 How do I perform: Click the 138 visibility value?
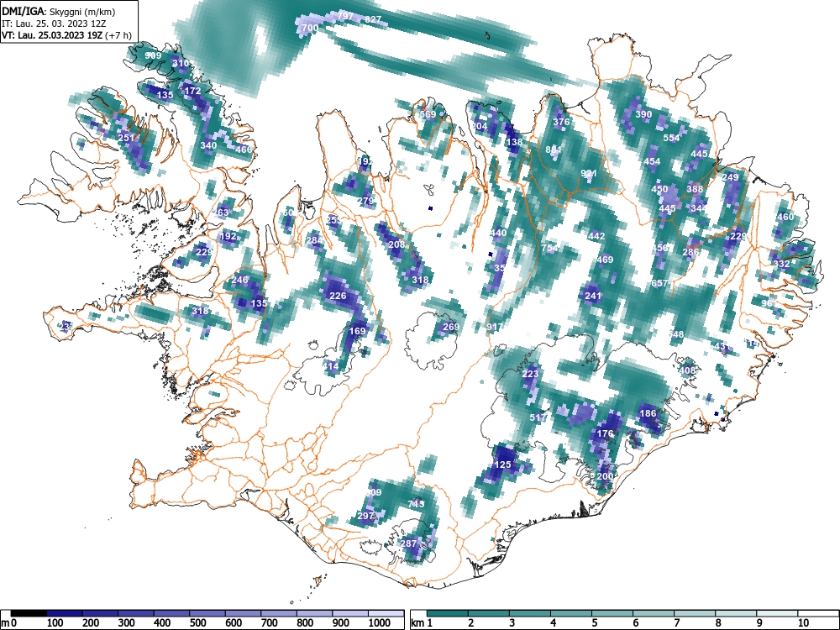[x=514, y=142]
